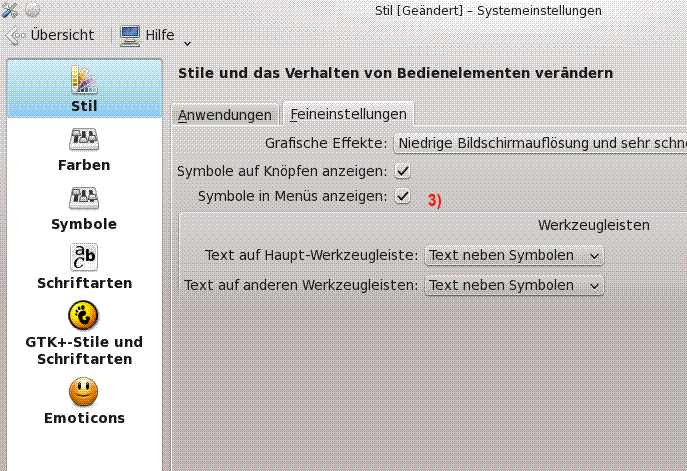Switch to the Anwendungen tab
This screenshot has width=687, height=471.
pyautogui.click(x=224, y=115)
